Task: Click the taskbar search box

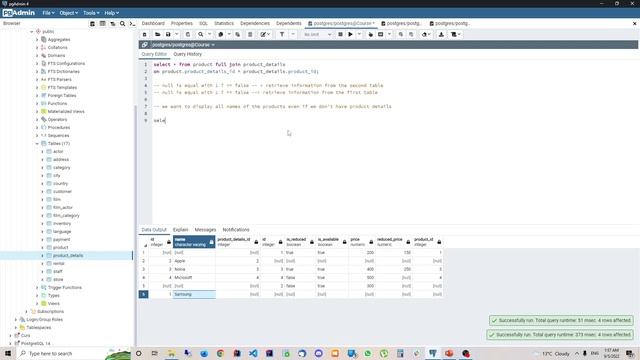Action: 61,353
